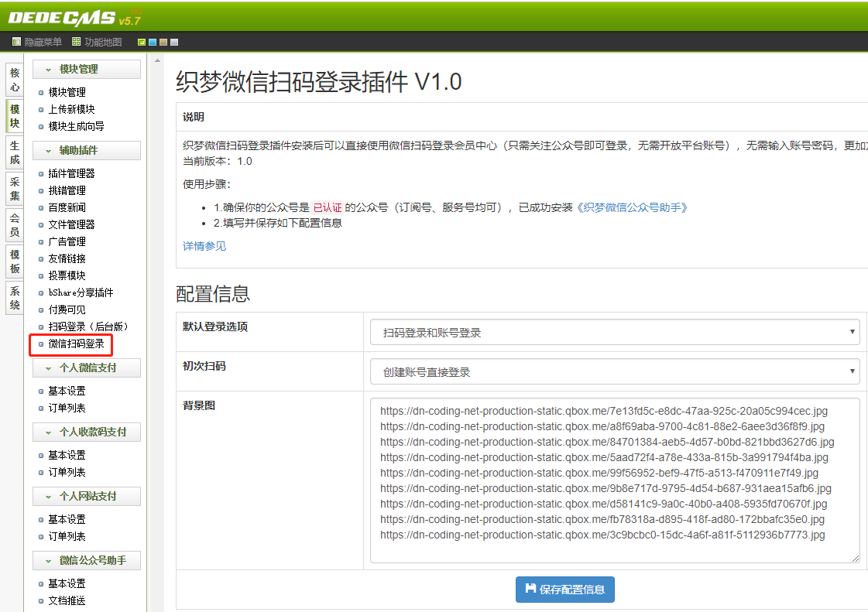Open 插件管理器 menu item
868x612 pixels.
coord(71,174)
